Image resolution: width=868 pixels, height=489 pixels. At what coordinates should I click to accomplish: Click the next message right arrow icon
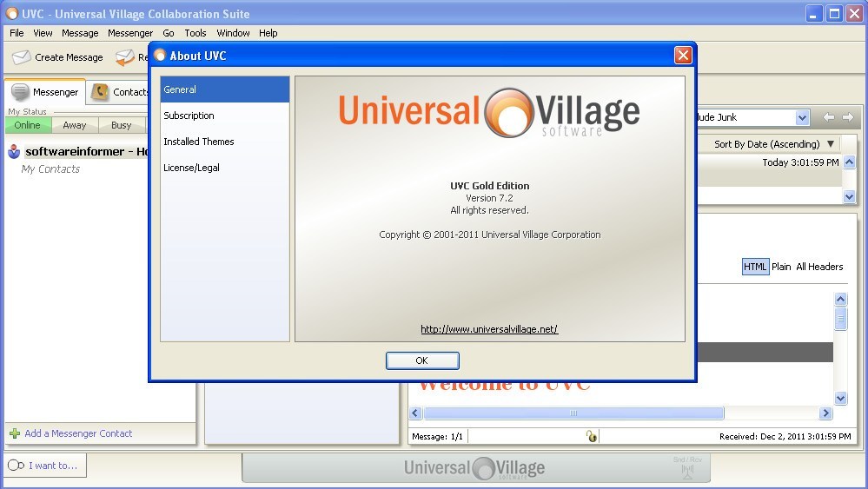[847, 117]
